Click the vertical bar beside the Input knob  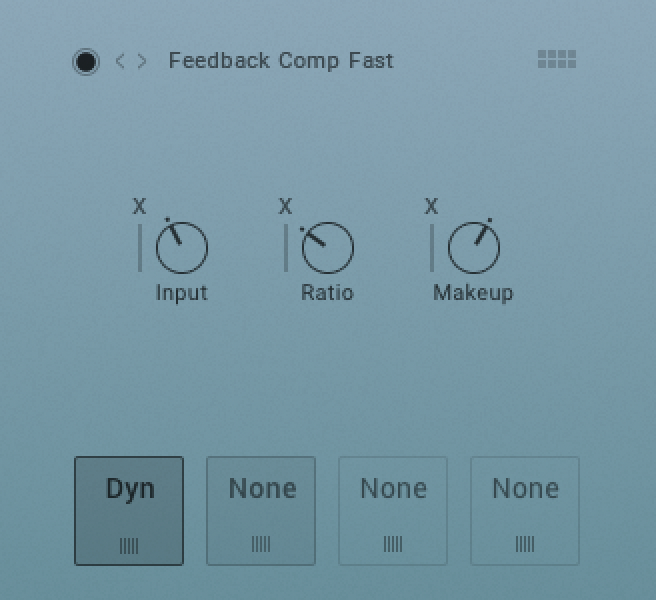(x=140, y=248)
